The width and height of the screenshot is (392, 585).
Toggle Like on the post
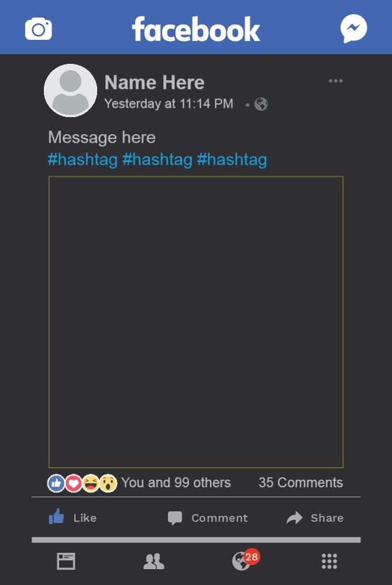tap(73, 517)
